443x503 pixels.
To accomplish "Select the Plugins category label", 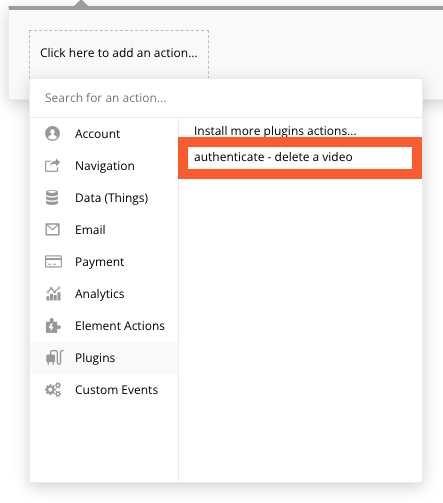I will tap(95, 358).
